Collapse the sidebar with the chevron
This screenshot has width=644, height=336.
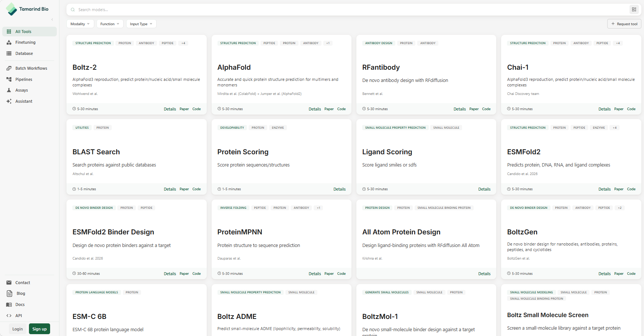(52, 19)
